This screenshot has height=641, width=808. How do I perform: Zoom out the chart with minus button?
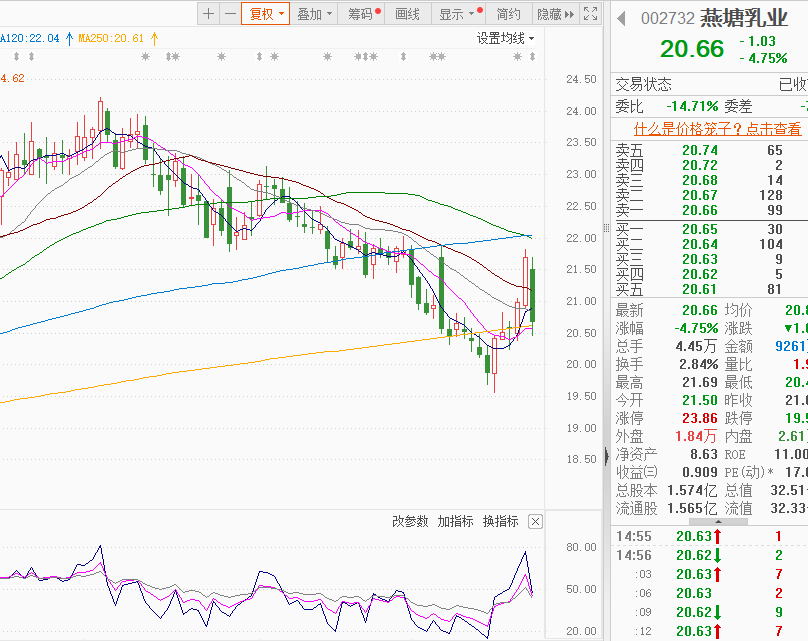pos(230,14)
